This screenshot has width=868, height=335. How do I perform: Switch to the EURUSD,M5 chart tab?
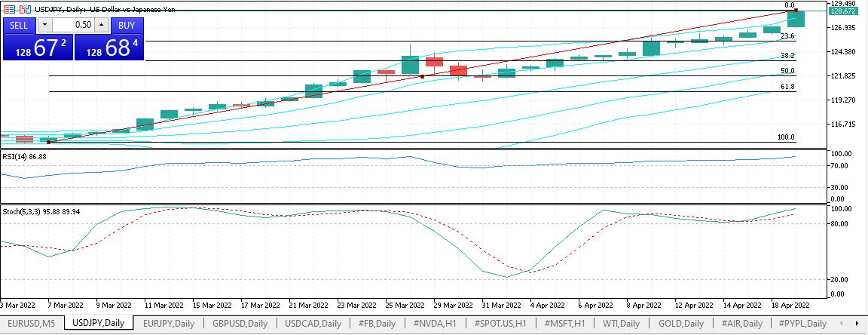pyautogui.click(x=31, y=324)
